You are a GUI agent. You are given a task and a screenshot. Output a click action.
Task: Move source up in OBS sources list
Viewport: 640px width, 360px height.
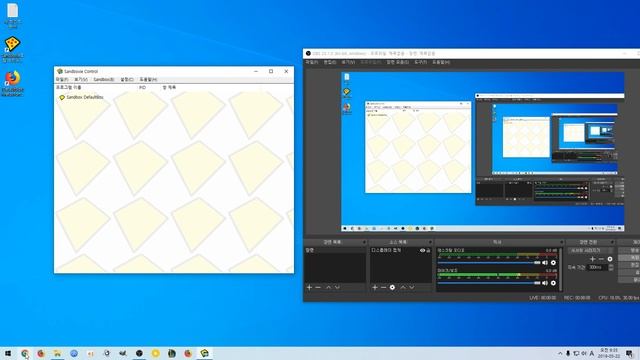[403, 287]
